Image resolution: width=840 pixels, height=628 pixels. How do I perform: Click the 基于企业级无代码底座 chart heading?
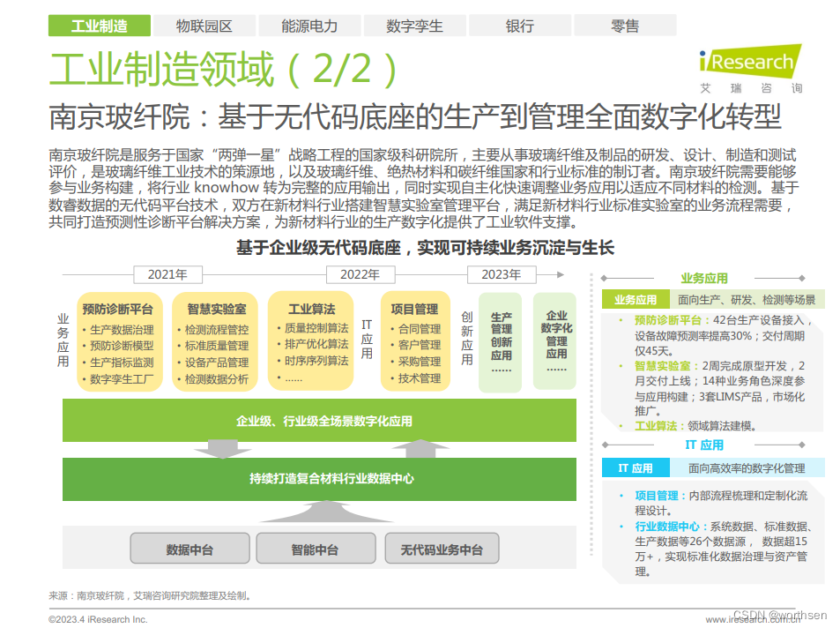(x=425, y=248)
